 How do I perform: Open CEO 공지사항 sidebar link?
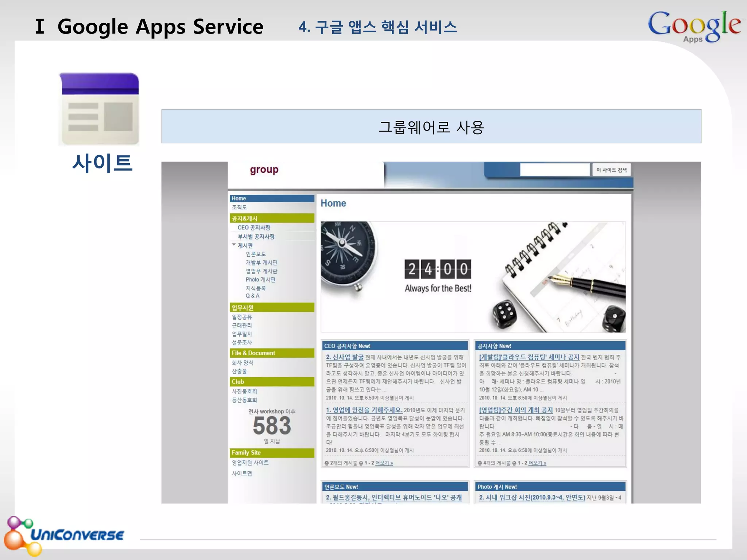click(254, 227)
